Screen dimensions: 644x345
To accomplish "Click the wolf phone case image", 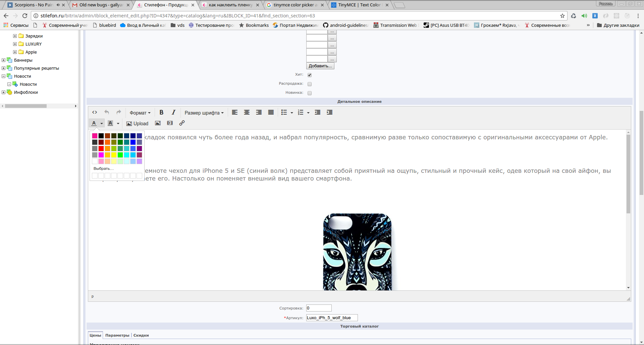I will click(357, 252).
